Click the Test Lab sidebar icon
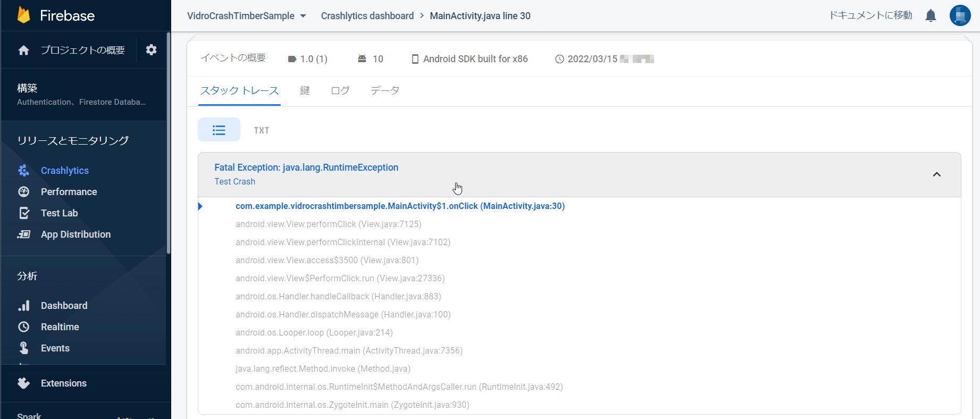980x419 pixels. pos(24,213)
